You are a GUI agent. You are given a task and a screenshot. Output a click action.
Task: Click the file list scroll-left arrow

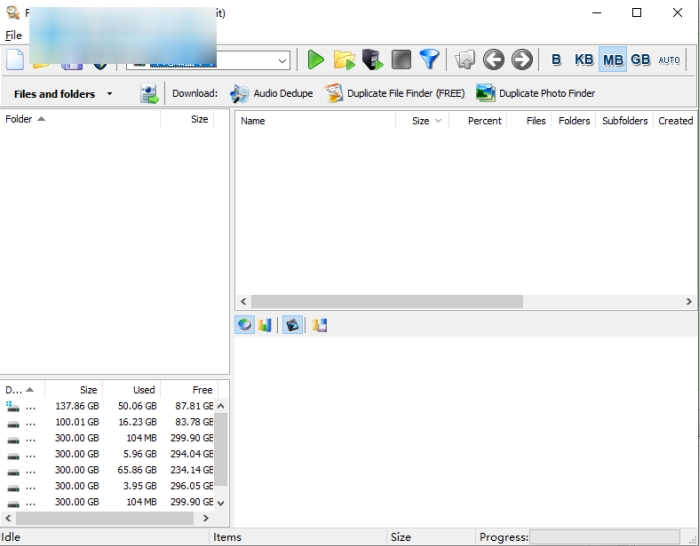(x=243, y=301)
